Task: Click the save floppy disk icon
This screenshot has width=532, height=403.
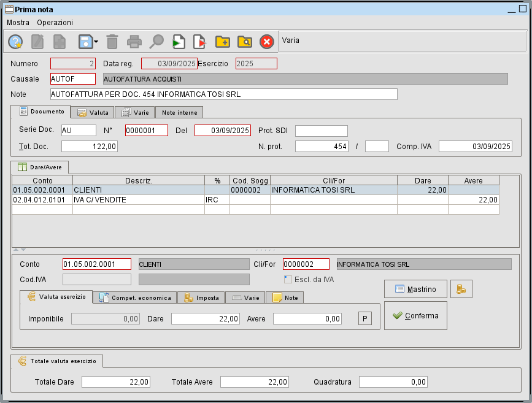Action: tap(85, 42)
